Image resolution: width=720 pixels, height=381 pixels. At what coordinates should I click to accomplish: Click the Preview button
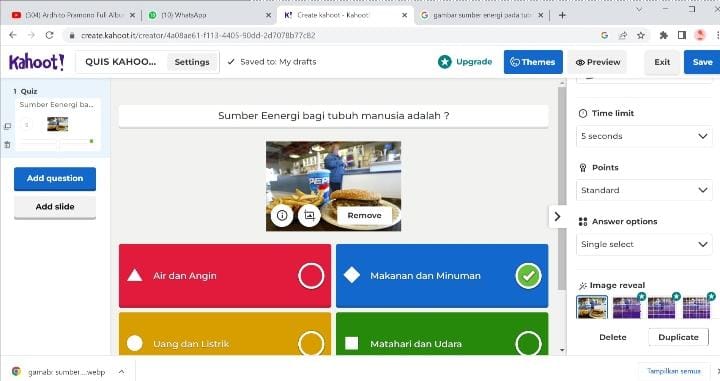[x=598, y=62]
